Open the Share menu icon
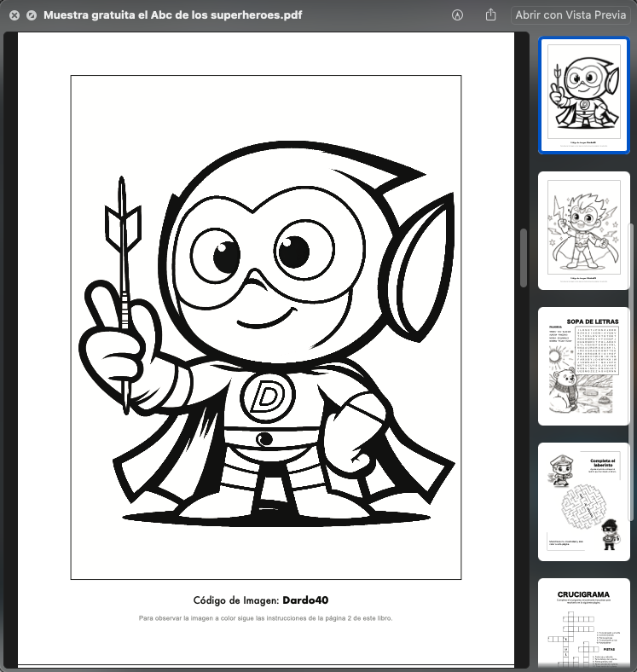Viewport: 637px width, 672px height. tap(490, 15)
